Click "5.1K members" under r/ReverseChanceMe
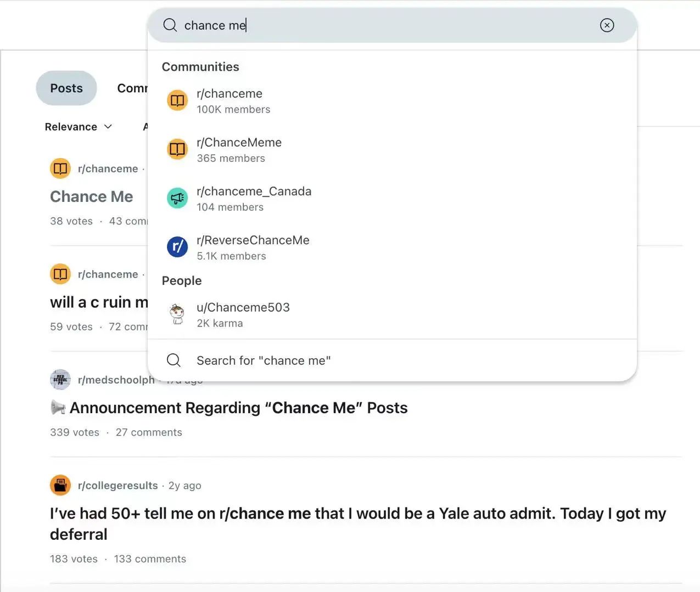This screenshot has height=592, width=700. pos(231,256)
